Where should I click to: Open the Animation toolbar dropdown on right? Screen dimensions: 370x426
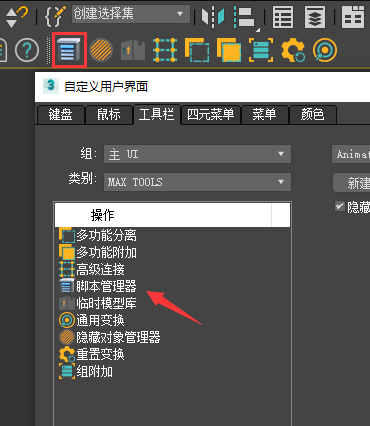click(x=351, y=154)
